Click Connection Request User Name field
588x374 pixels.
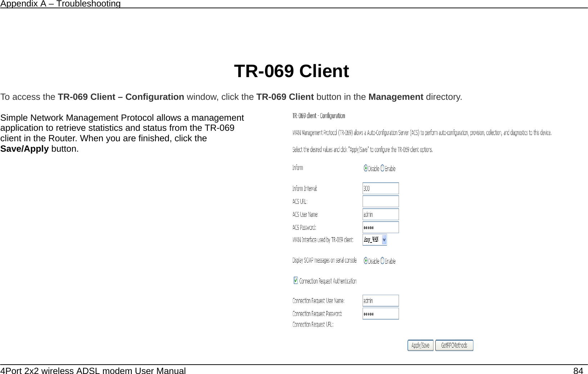click(x=381, y=300)
